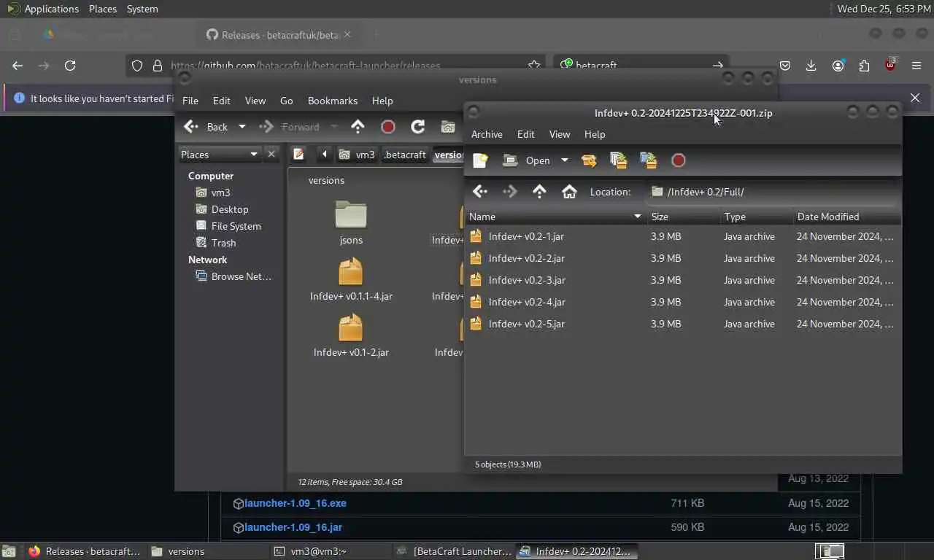This screenshot has height=560, width=934.
Task: Open the file manager File menu
Action: click(x=190, y=101)
